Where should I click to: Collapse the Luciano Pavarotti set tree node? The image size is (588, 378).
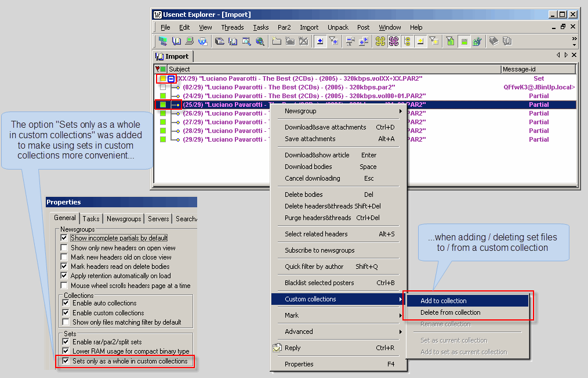coord(171,78)
